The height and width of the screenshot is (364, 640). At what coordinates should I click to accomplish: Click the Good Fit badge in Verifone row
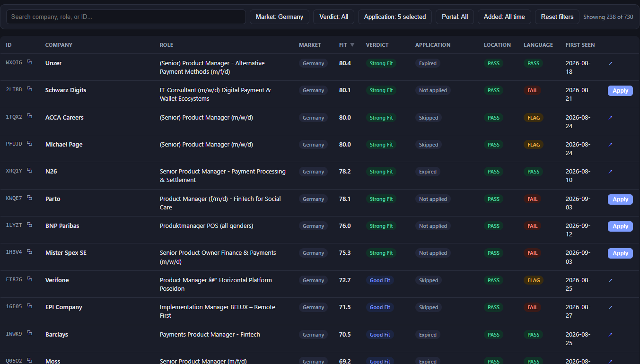pyautogui.click(x=380, y=280)
